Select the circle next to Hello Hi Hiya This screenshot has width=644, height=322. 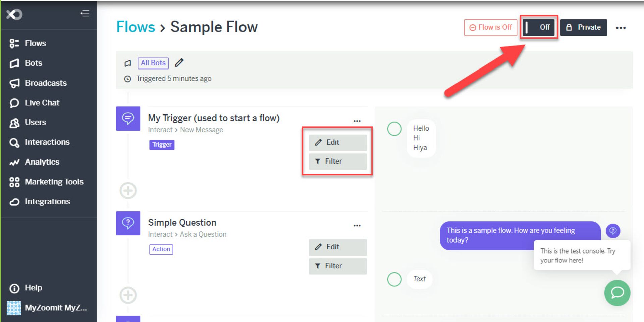(394, 129)
